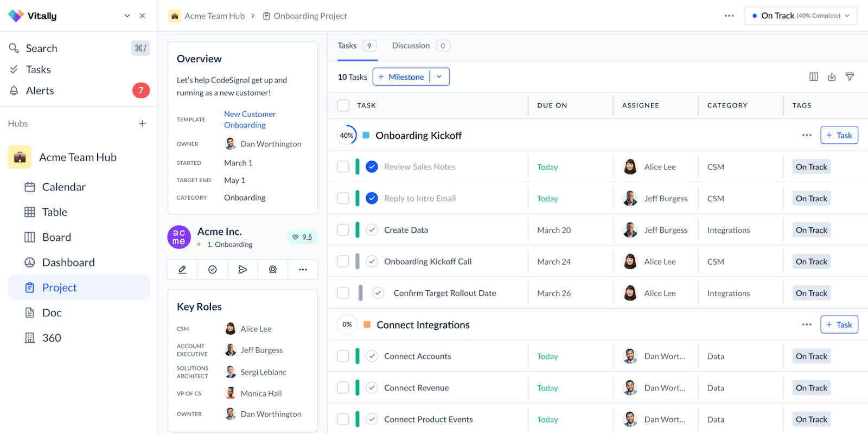
Task: Click March 24 due date cell
Action: coord(554,261)
